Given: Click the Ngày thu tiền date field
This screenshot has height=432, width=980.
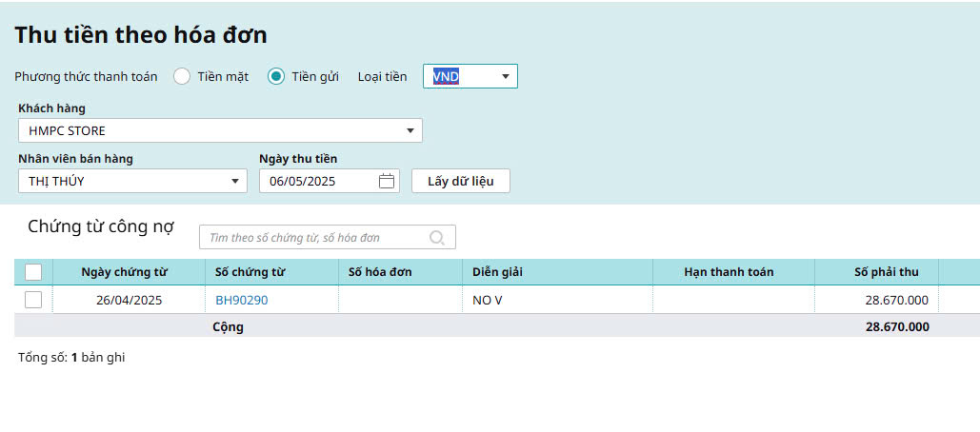Looking at the screenshot, I should 319,181.
